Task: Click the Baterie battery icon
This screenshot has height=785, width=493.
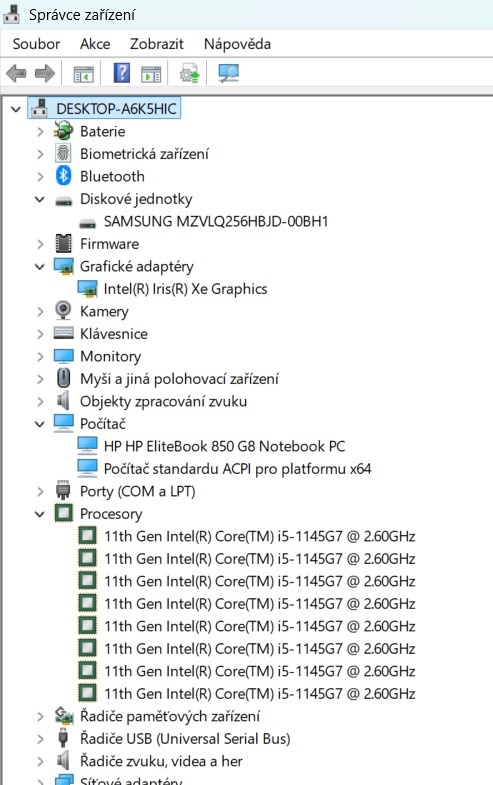Action: pos(64,131)
